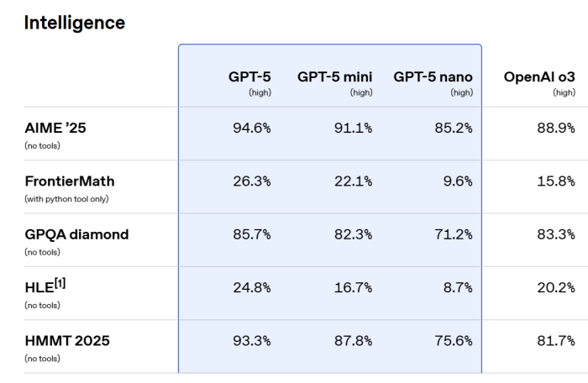Screen dimensions: 588x383
Task: Select the GPT-5 nano column header
Action: click(433, 77)
